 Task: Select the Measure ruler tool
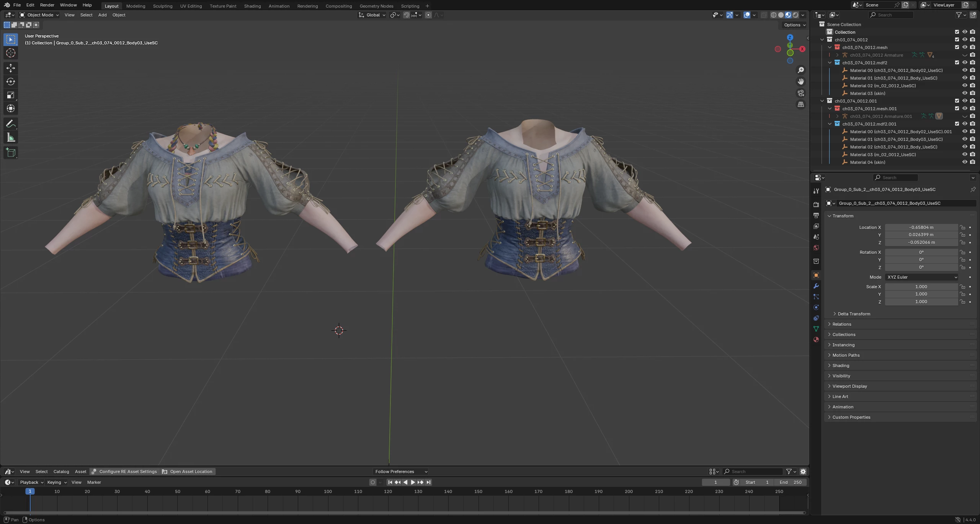point(11,138)
